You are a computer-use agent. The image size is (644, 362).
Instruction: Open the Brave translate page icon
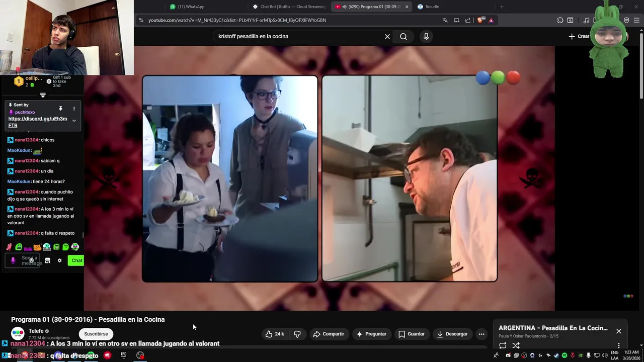445,20
